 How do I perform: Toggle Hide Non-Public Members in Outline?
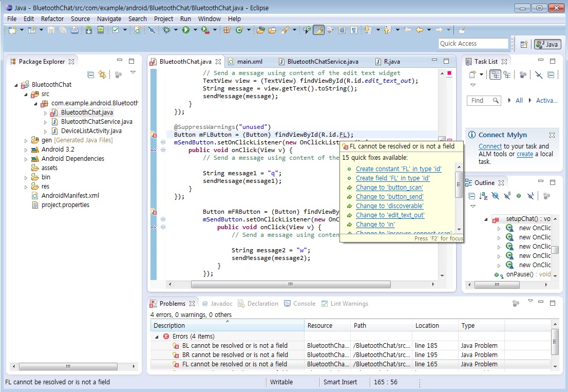pos(519,196)
